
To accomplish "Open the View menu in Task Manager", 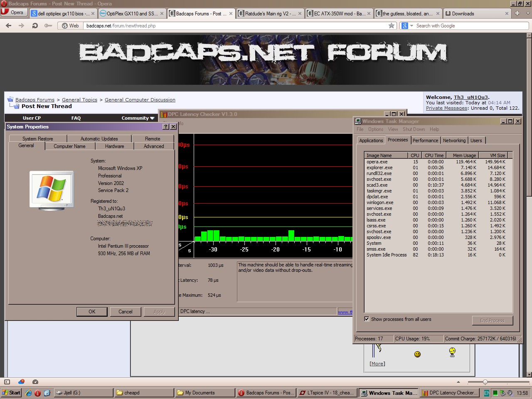I will coord(393,129).
